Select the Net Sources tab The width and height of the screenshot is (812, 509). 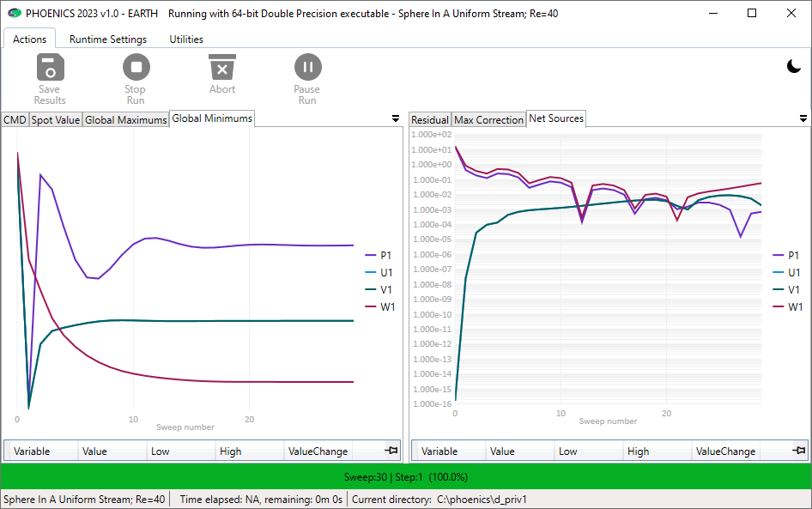[x=556, y=118]
